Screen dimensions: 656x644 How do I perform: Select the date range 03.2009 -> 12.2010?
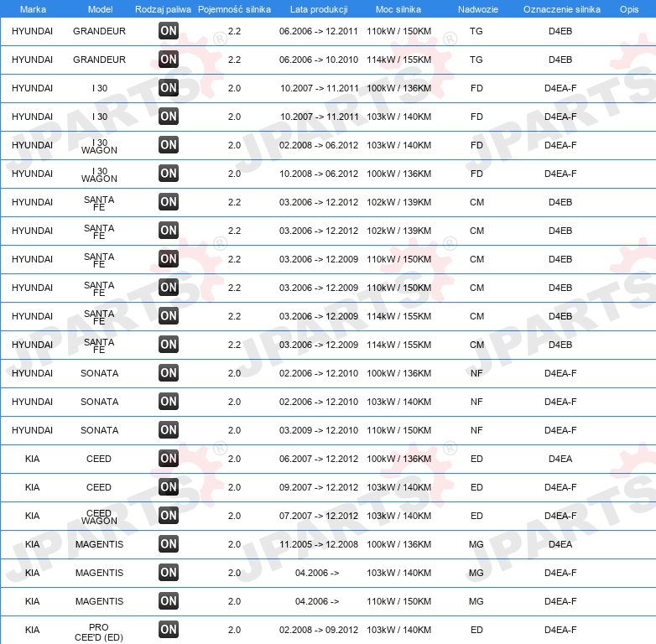coord(319,430)
